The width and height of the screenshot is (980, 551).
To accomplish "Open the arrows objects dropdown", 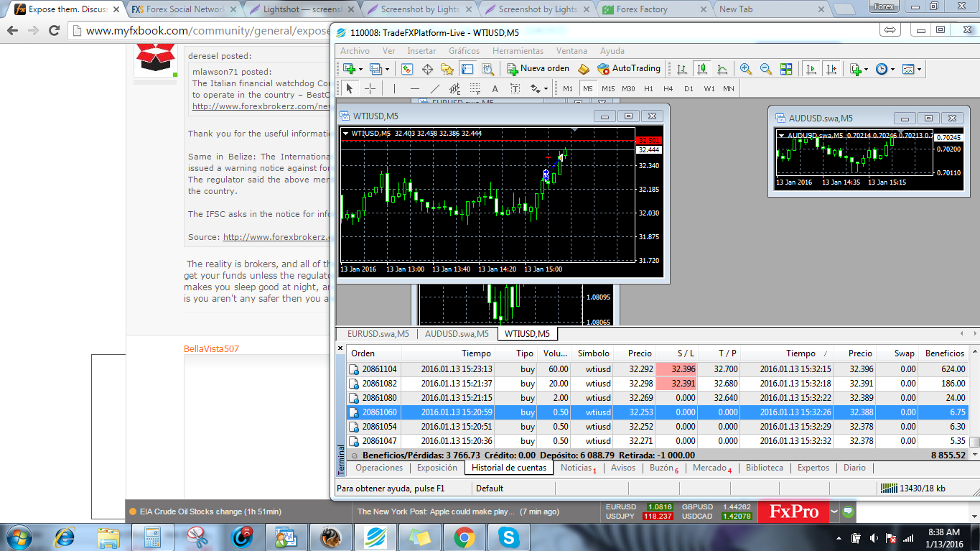I will click(x=538, y=88).
